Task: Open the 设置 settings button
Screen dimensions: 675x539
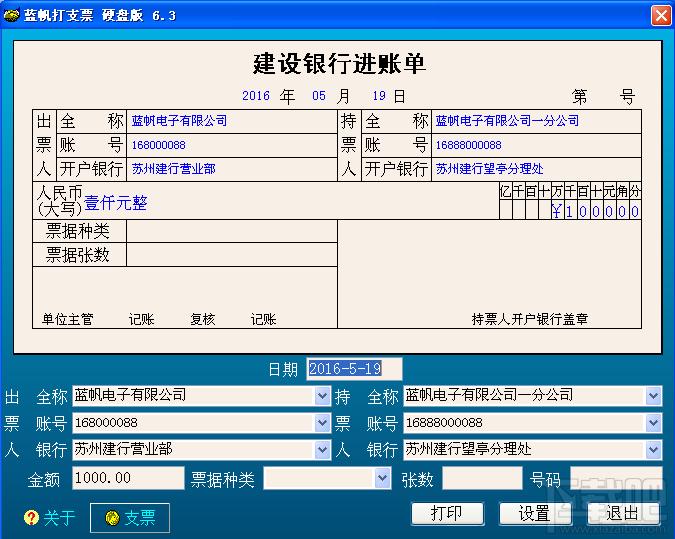Action: [535, 513]
